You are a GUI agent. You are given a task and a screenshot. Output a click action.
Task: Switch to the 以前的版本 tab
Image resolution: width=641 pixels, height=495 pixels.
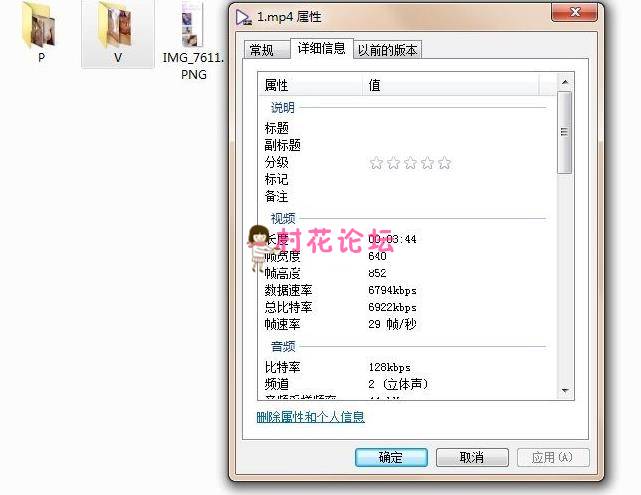388,50
